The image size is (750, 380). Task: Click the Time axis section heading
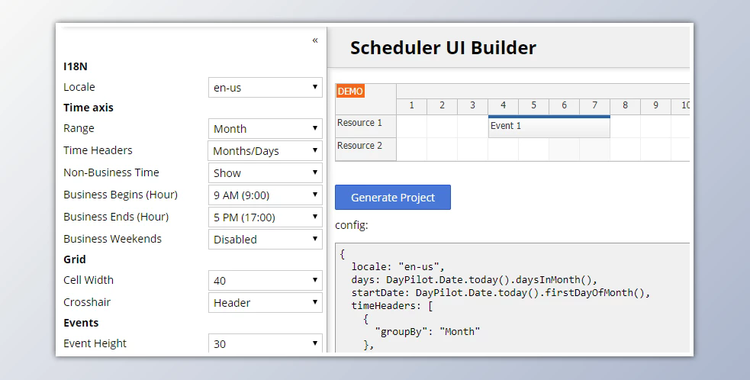(88, 108)
